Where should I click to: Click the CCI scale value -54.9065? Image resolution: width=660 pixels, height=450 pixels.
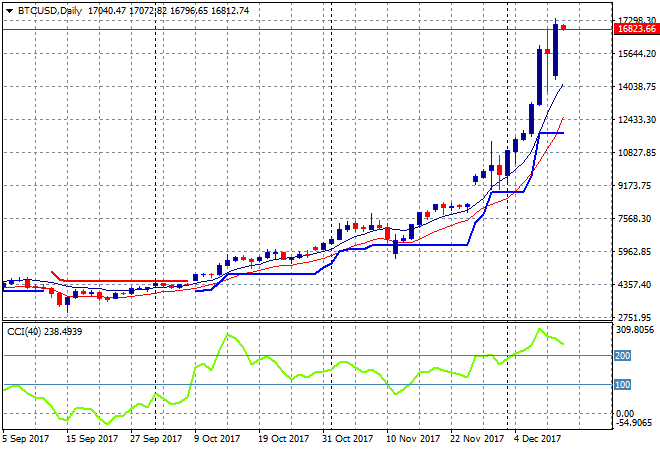click(x=635, y=422)
